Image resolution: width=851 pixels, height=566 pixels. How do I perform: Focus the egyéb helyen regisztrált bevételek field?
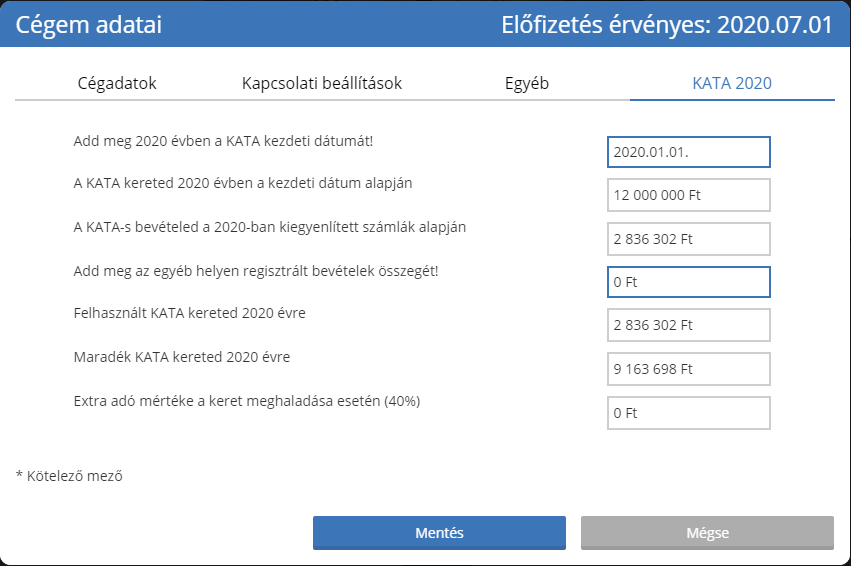tap(688, 282)
